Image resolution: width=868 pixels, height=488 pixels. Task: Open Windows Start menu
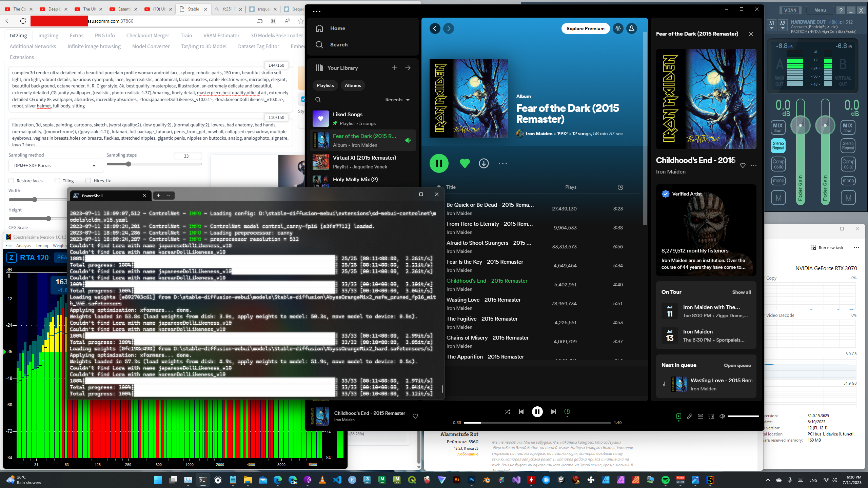[158, 480]
